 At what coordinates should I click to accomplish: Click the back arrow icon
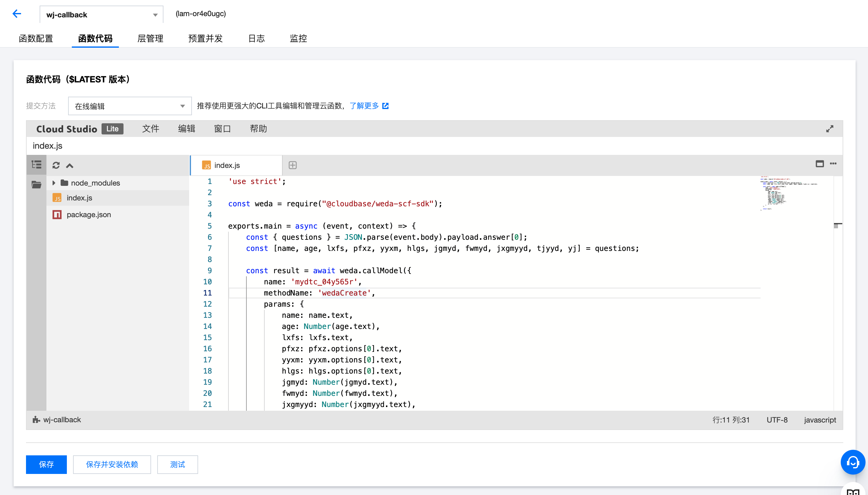(17, 14)
